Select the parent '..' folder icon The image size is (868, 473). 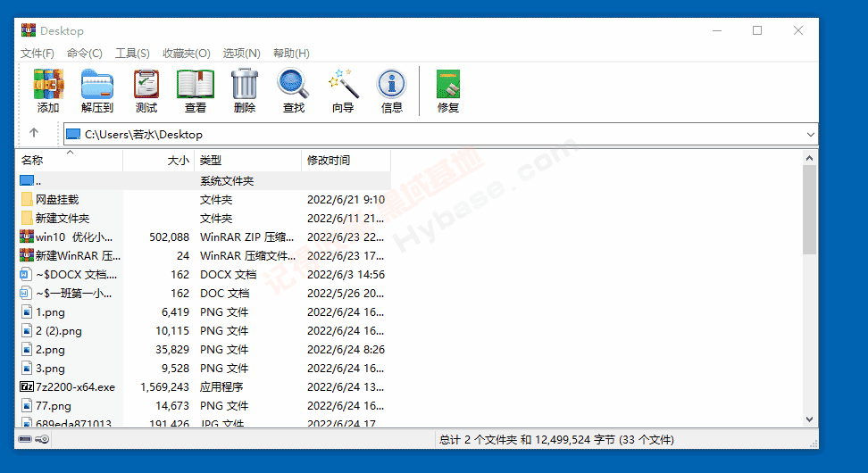click(27, 180)
